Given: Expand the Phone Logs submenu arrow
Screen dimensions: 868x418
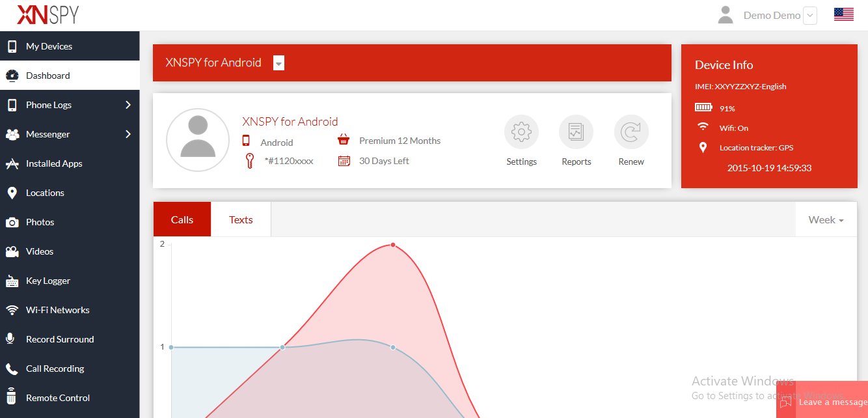Looking at the screenshot, I should tap(128, 105).
